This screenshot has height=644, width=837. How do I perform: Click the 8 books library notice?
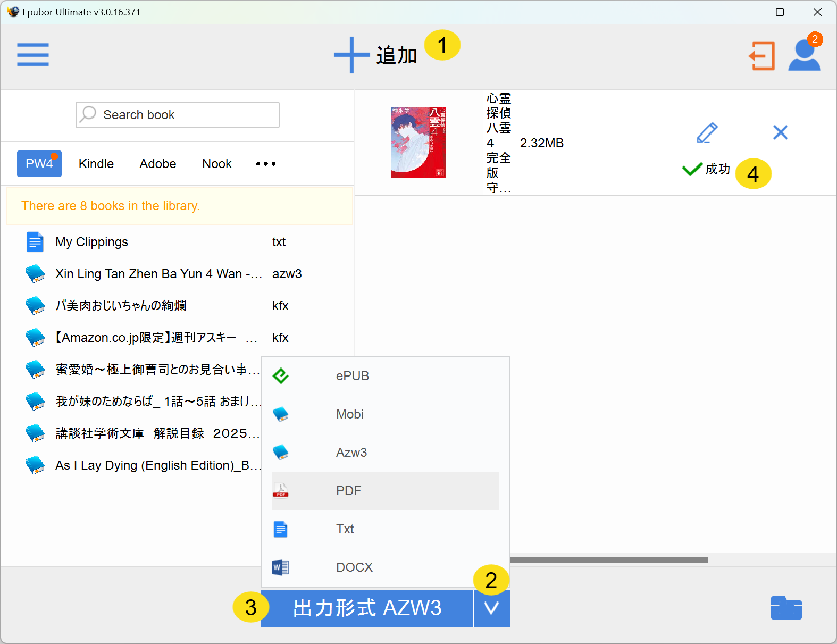click(x=180, y=206)
